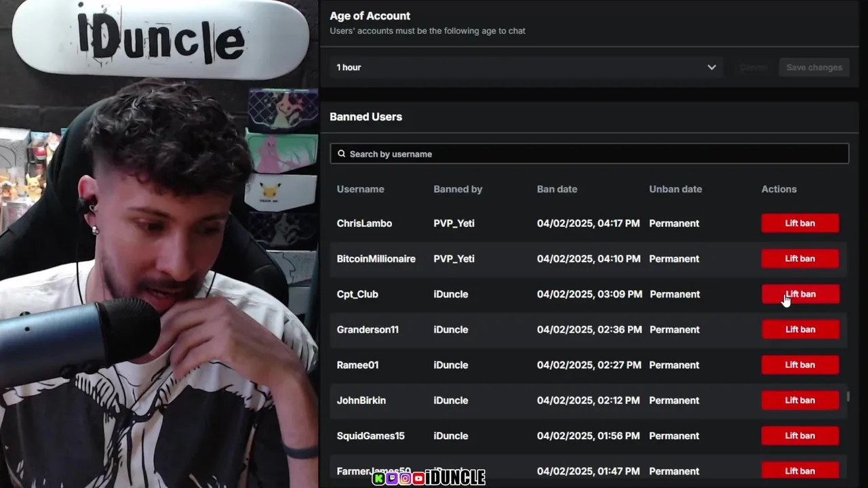Lift ban for JohnBirkin
The height and width of the screenshot is (488, 868).
click(800, 400)
